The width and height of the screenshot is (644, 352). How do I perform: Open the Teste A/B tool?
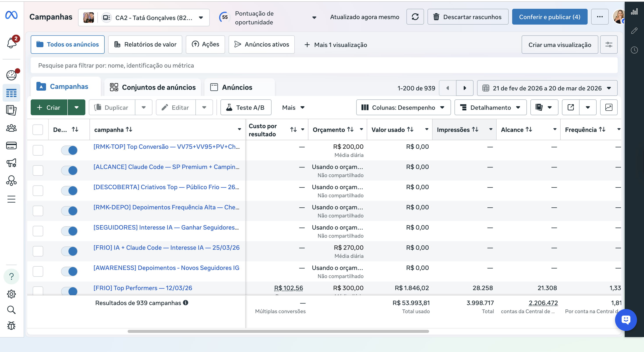246,107
